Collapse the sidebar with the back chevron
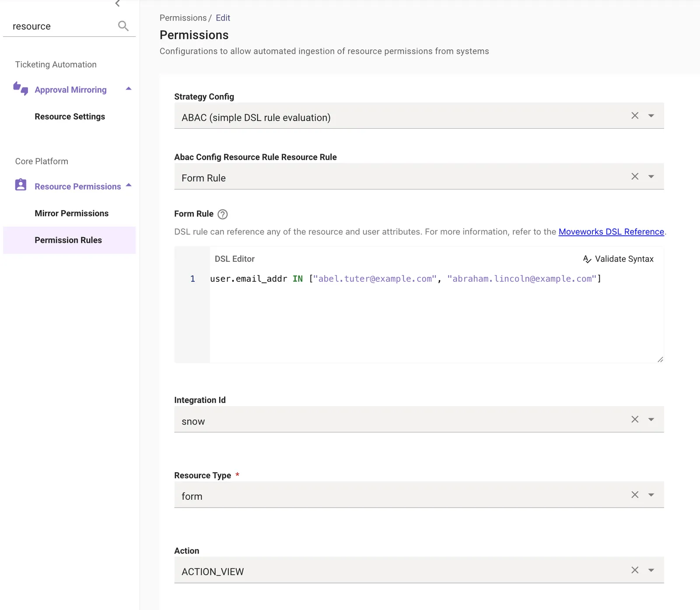This screenshot has height=610, width=700. click(x=117, y=4)
